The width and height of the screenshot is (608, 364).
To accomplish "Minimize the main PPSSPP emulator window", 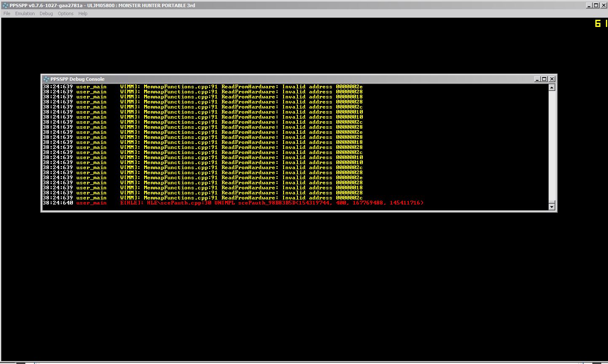I will point(589,5).
